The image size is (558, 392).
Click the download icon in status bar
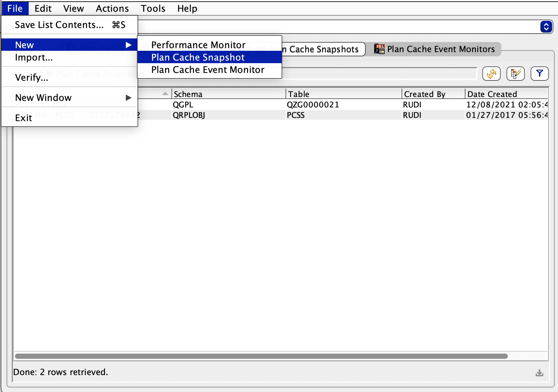click(x=539, y=373)
